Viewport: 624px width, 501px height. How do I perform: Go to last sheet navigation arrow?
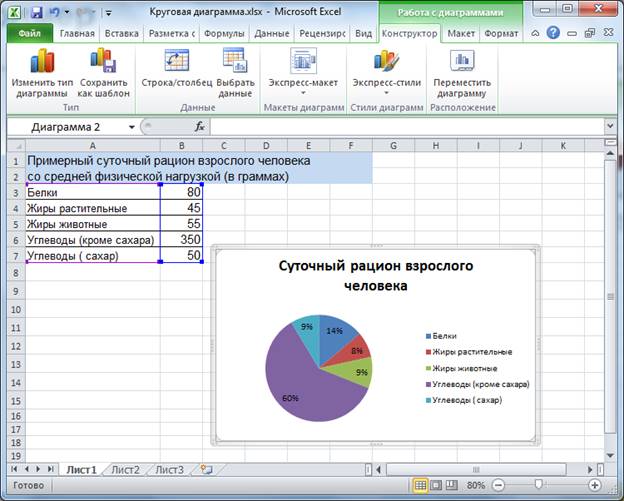pyautogui.click(x=51, y=469)
